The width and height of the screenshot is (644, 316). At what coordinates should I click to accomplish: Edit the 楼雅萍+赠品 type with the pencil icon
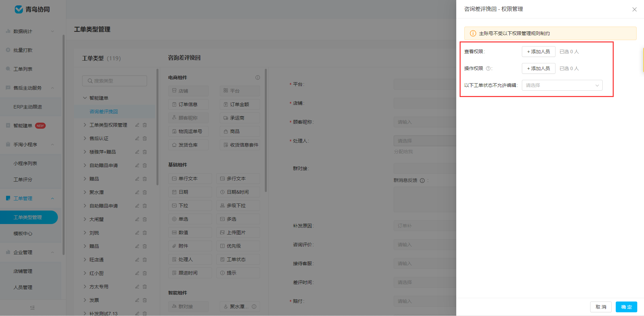[137, 152]
